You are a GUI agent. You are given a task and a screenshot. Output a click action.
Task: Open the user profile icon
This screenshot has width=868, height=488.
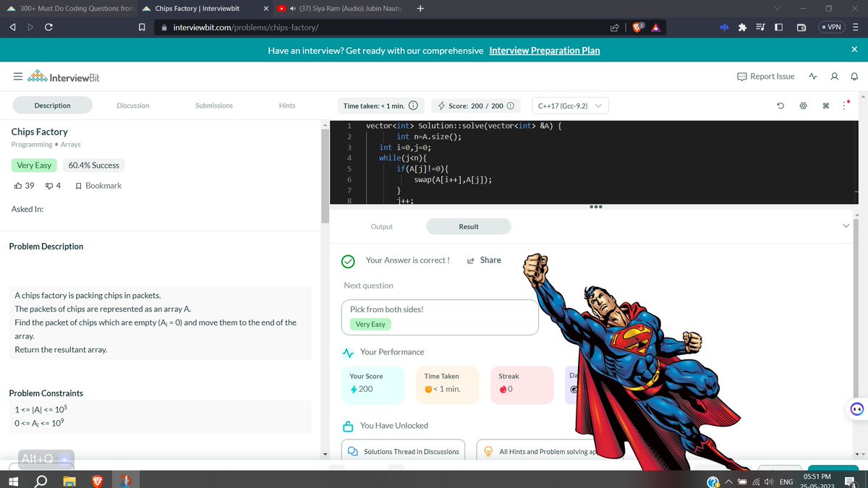coord(835,77)
